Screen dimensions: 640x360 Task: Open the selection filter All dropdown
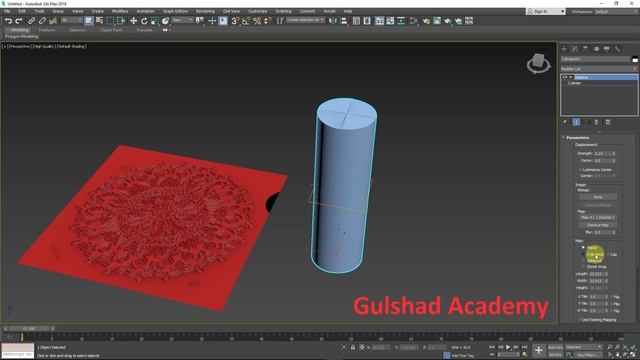tap(71, 20)
